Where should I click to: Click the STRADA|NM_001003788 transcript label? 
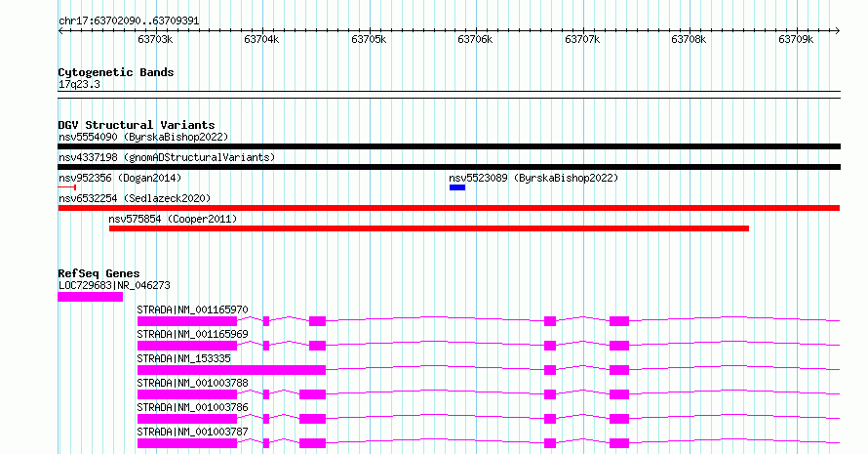point(193,383)
